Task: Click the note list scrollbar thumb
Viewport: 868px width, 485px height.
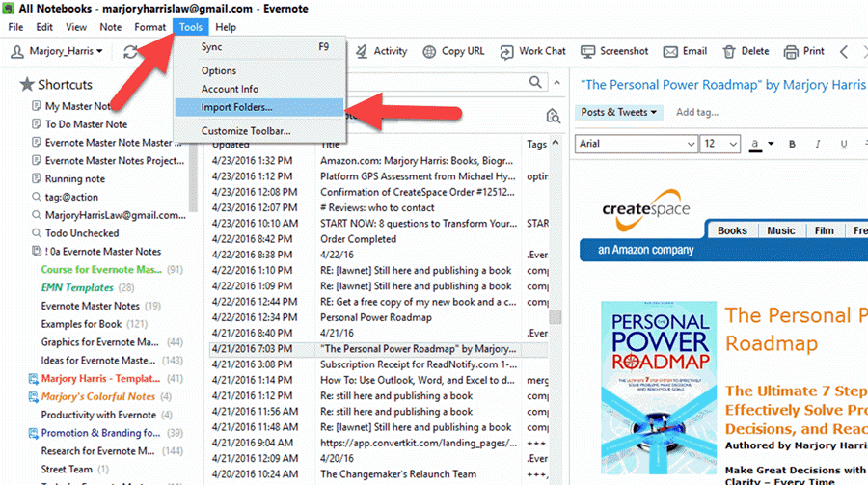Action: [x=555, y=317]
